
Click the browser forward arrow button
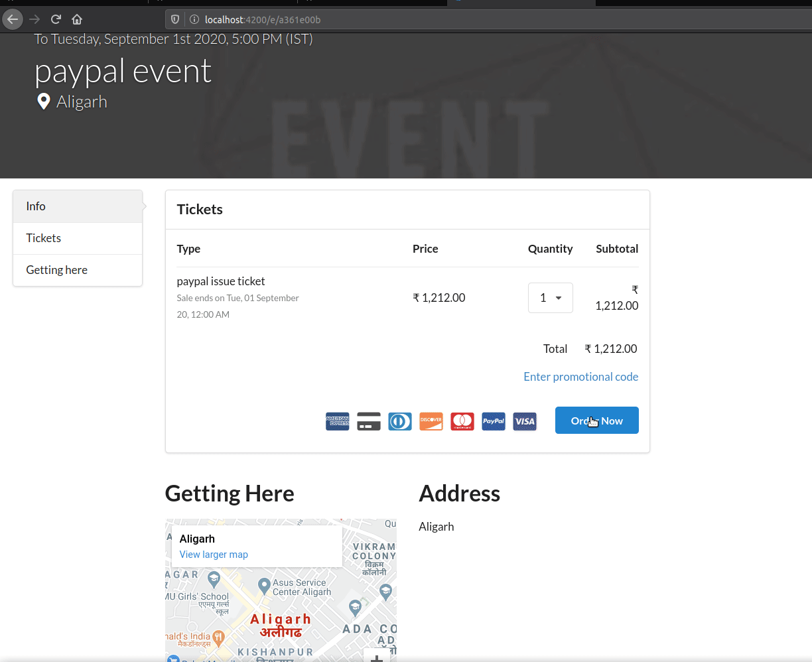[x=34, y=19]
